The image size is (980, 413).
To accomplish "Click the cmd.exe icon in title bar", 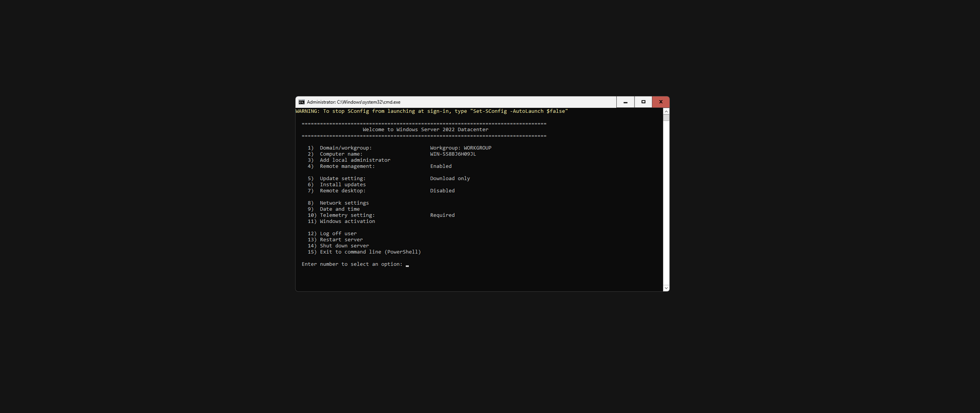I will click(x=301, y=102).
